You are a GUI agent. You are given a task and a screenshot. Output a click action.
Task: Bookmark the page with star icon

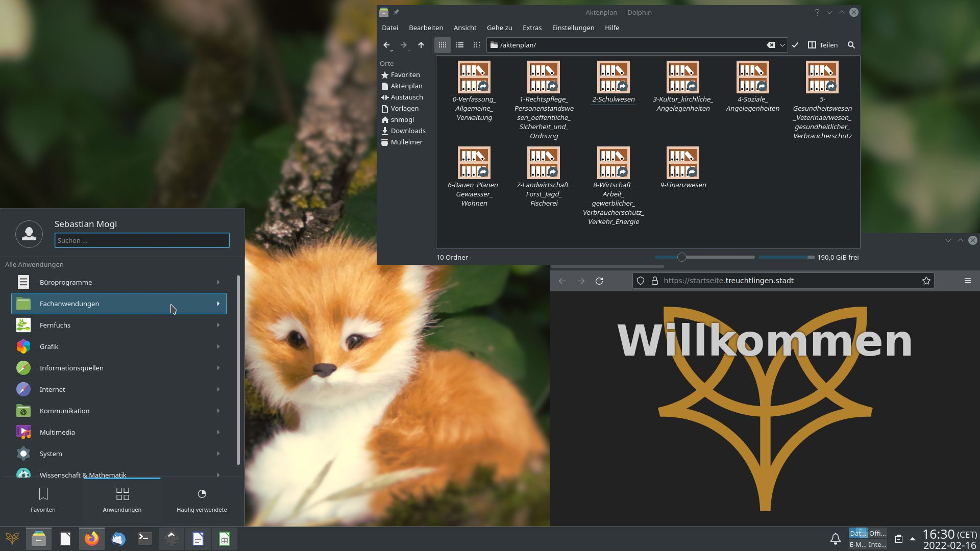(926, 281)
